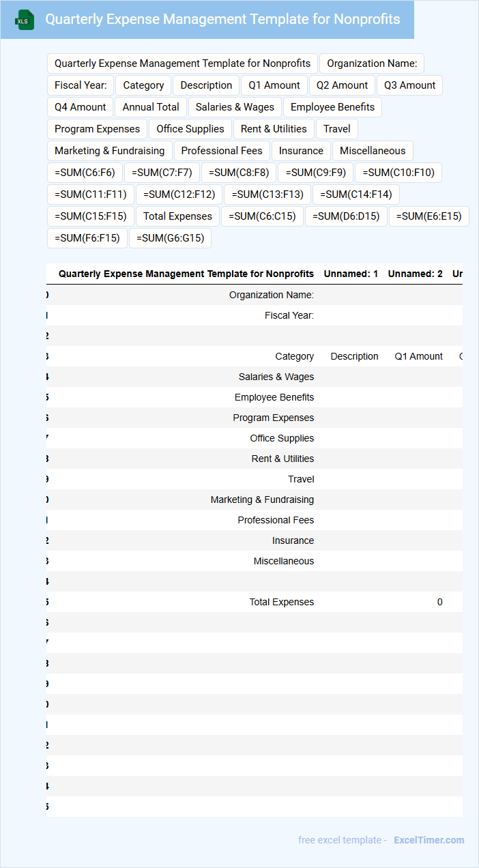Choose the 'Travel' tag chip

click(x=337, y=129)
